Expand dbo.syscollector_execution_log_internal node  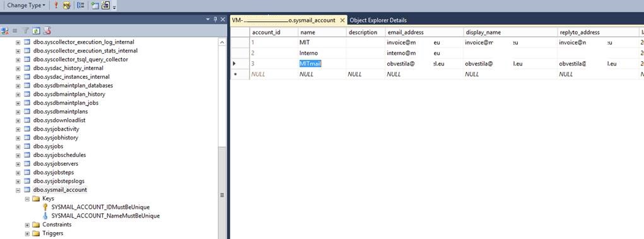coord(18,42)
